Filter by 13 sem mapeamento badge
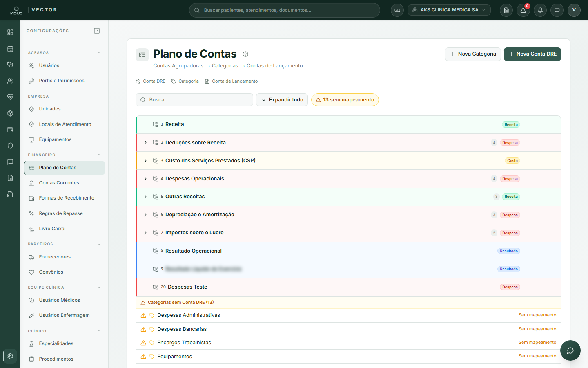Screen dimensions: 588x368 click(345, 100)
